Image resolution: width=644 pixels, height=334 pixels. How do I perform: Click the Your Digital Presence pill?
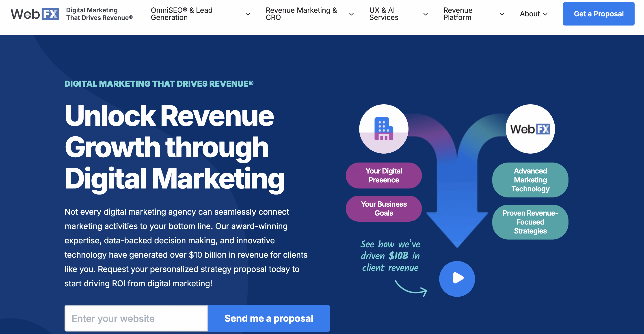click(x=383, y=175)
